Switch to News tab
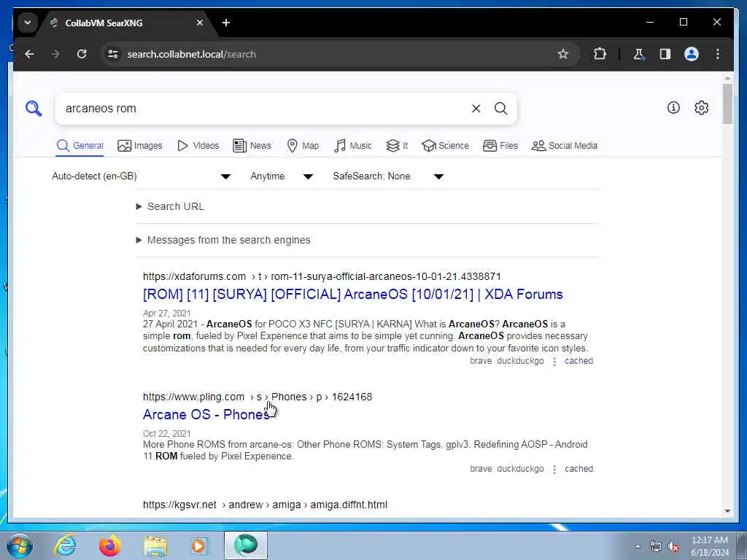 click(x=252, y=146)
